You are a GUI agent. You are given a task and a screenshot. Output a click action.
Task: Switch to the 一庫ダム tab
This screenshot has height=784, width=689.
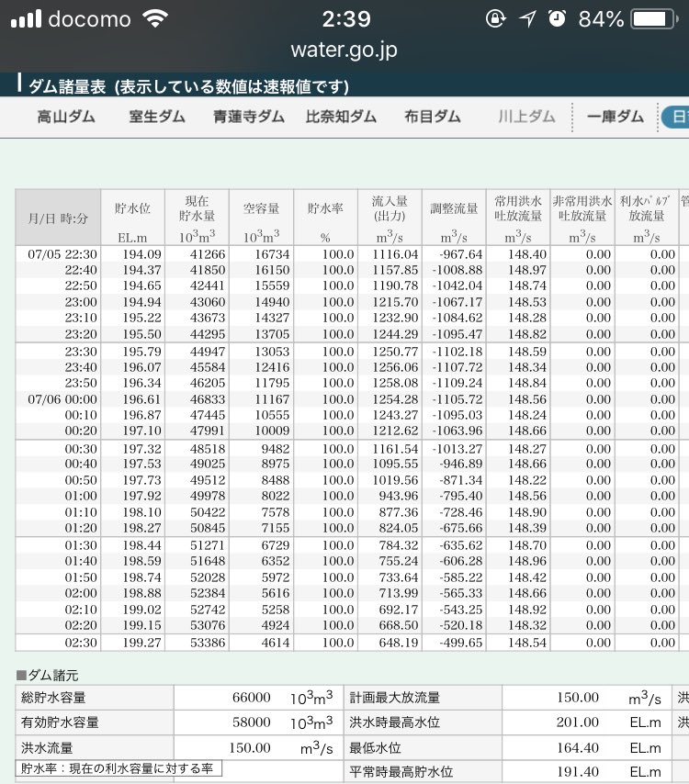615,117
